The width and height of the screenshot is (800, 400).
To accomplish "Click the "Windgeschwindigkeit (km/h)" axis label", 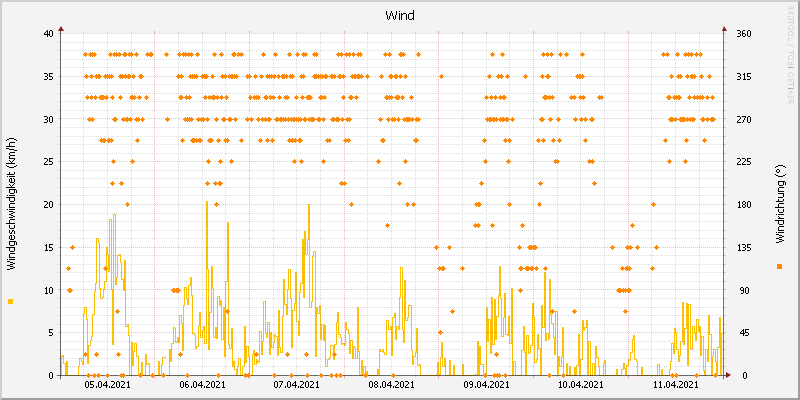I will [x=11, y=205].
